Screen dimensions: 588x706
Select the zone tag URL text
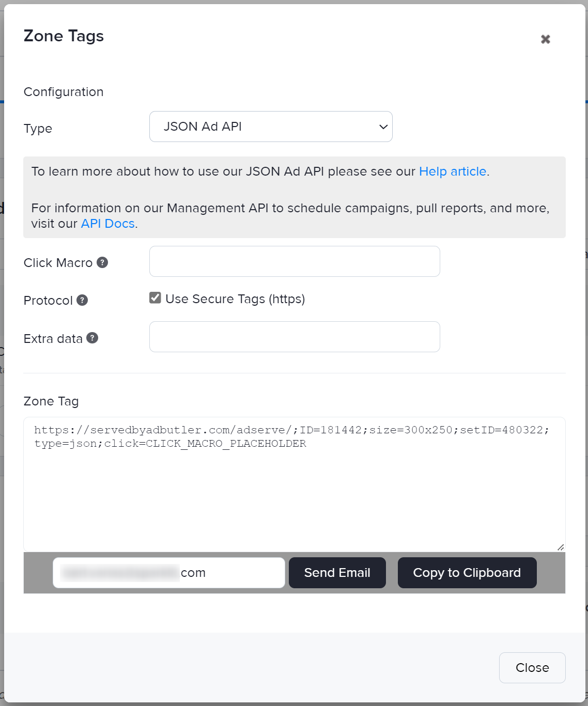point(292,436)
